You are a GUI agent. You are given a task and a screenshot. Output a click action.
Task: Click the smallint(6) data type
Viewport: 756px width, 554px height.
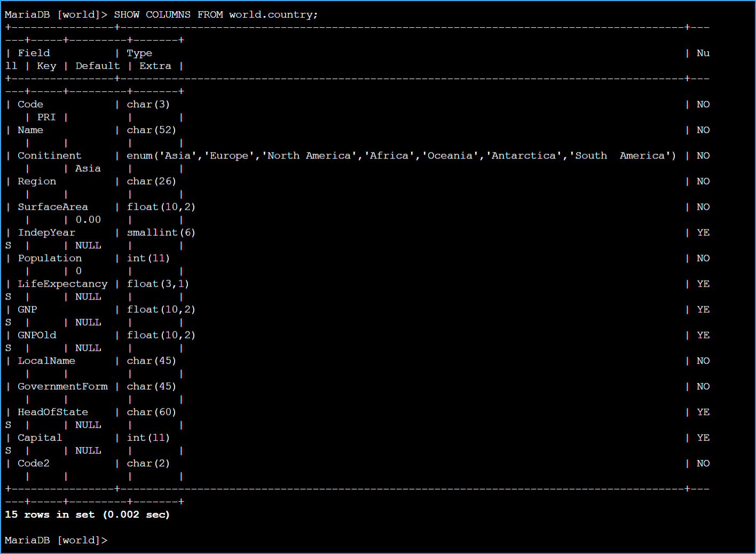click(x=161, y=232)
